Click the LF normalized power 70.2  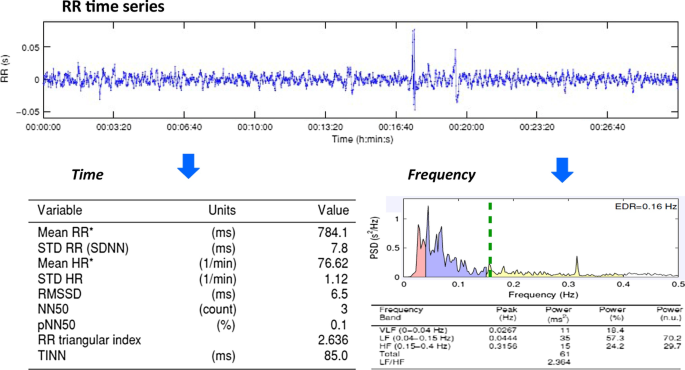(672, 338)
